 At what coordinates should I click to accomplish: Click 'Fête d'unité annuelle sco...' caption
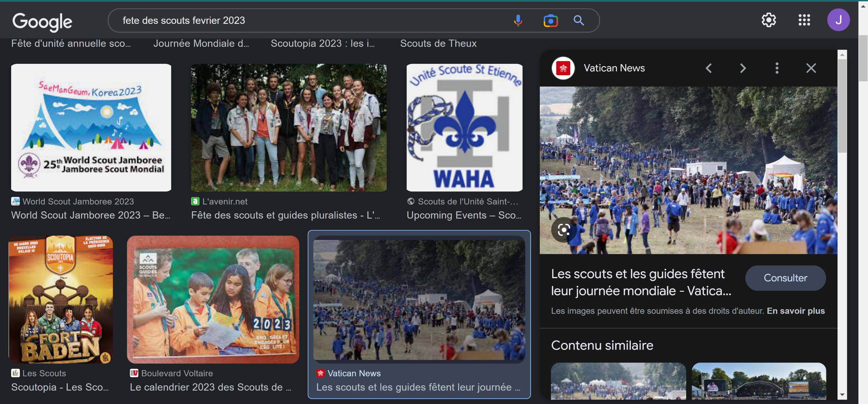[71, 43]
